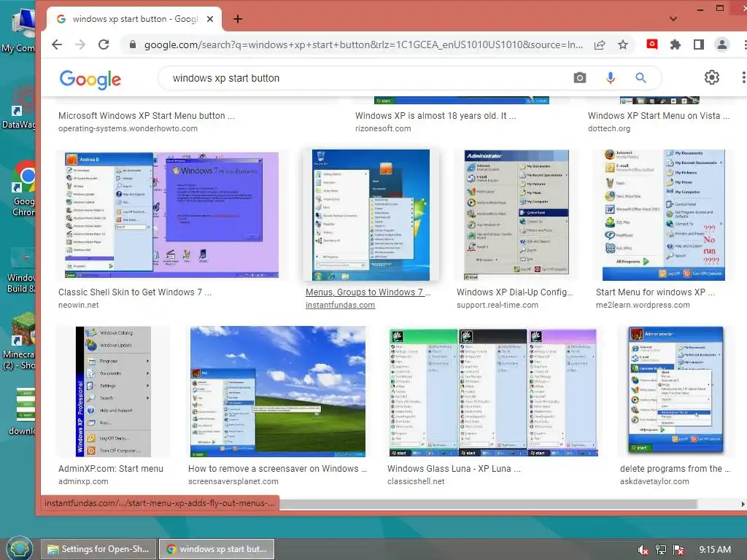Open the 9:15 AM taskbar clock
This screenshot has height=560, width=747.
tap(715, 550)
